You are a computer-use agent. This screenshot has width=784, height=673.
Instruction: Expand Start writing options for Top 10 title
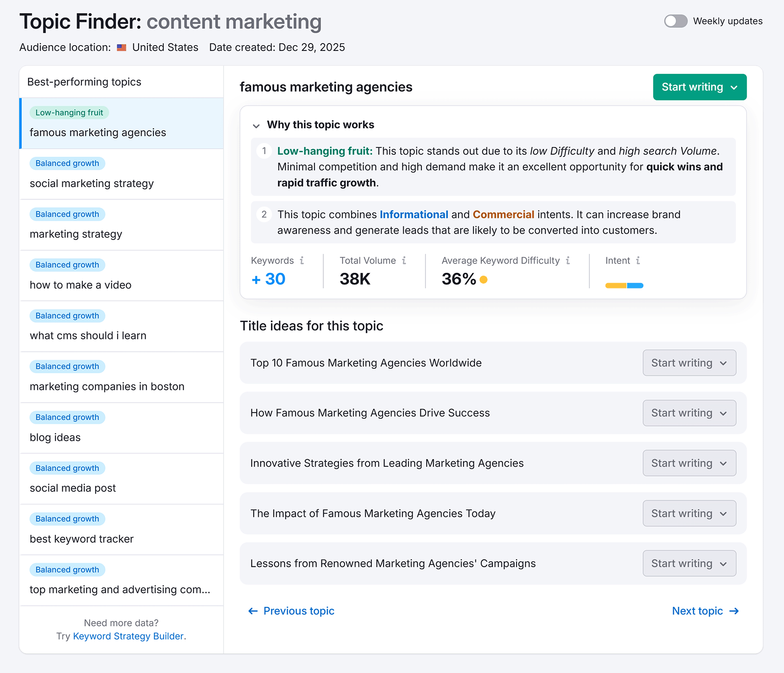pos(723,363)
